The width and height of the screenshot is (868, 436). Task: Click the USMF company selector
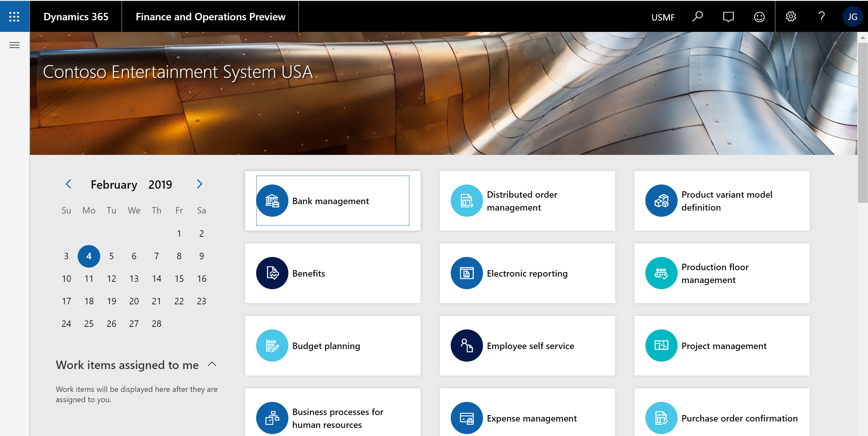663,17
